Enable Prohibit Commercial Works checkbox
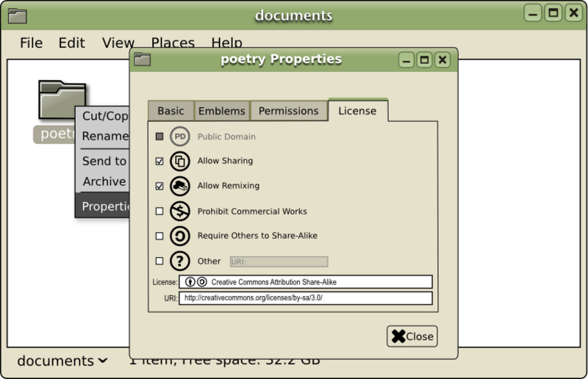The height and width of the screenshot is (379, 588). click(159, 211)
